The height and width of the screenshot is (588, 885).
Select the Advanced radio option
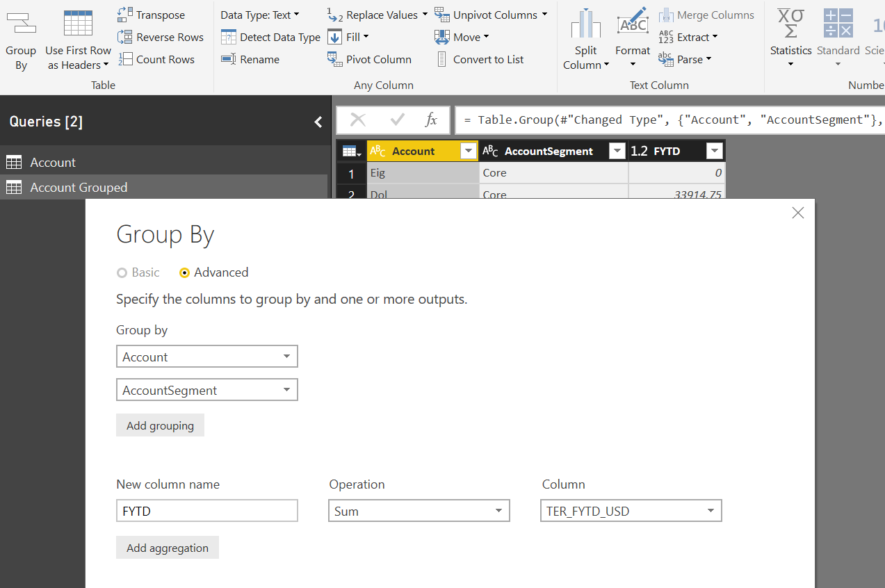pos(213,272)
